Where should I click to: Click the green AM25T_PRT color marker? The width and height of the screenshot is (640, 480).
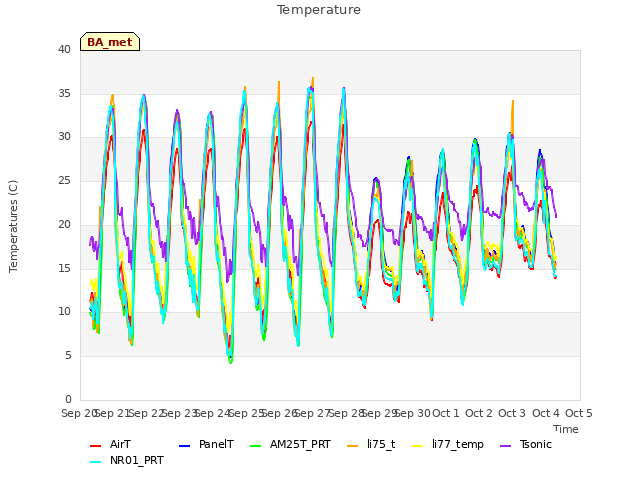pyautogui.click(x=256, y=446)
